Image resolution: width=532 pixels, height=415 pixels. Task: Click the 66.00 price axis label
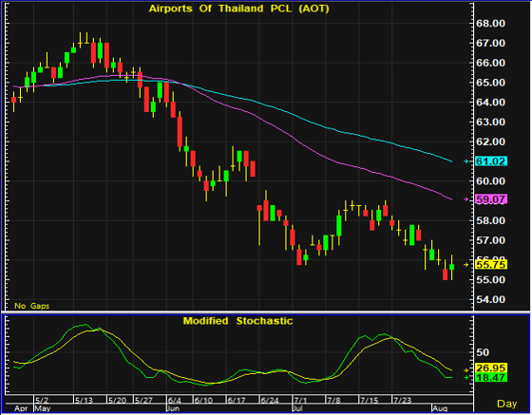pyautogui.click(x=490, y=63)
